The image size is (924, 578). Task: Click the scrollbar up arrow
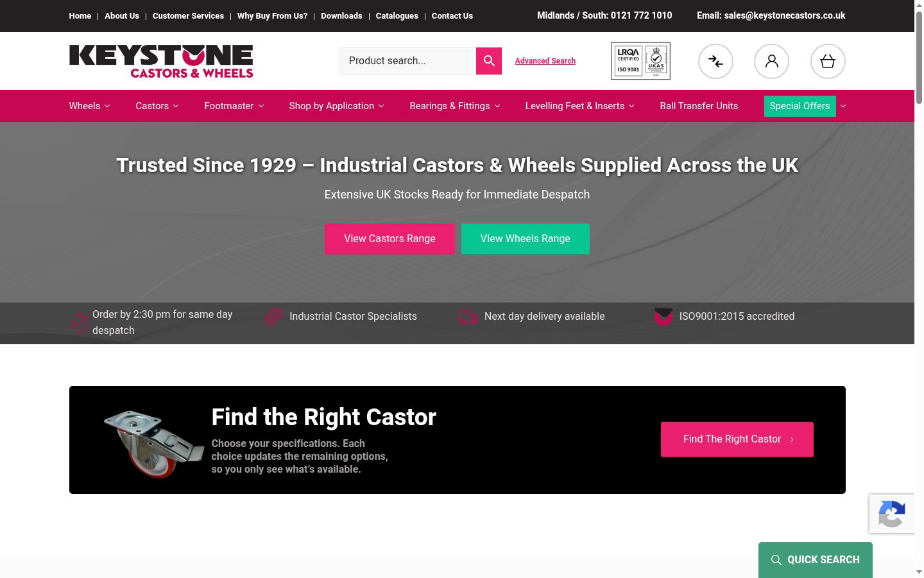click(919, 5)
